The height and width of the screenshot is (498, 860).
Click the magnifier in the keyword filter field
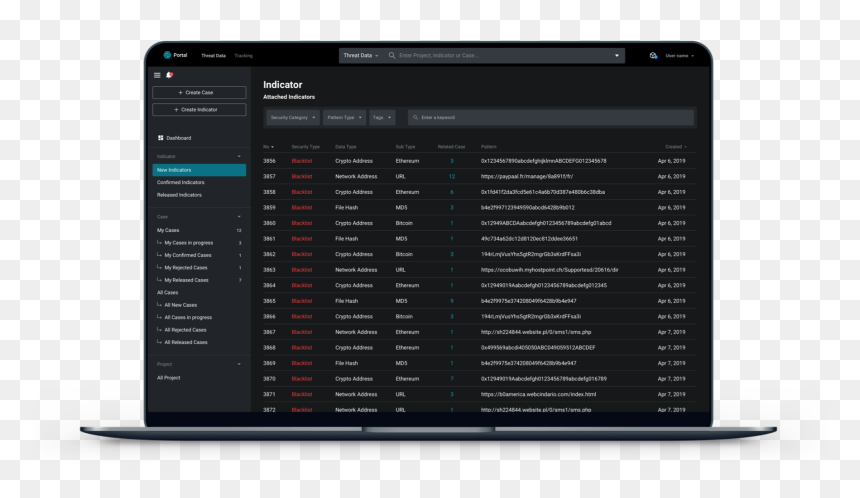(415, 117)
